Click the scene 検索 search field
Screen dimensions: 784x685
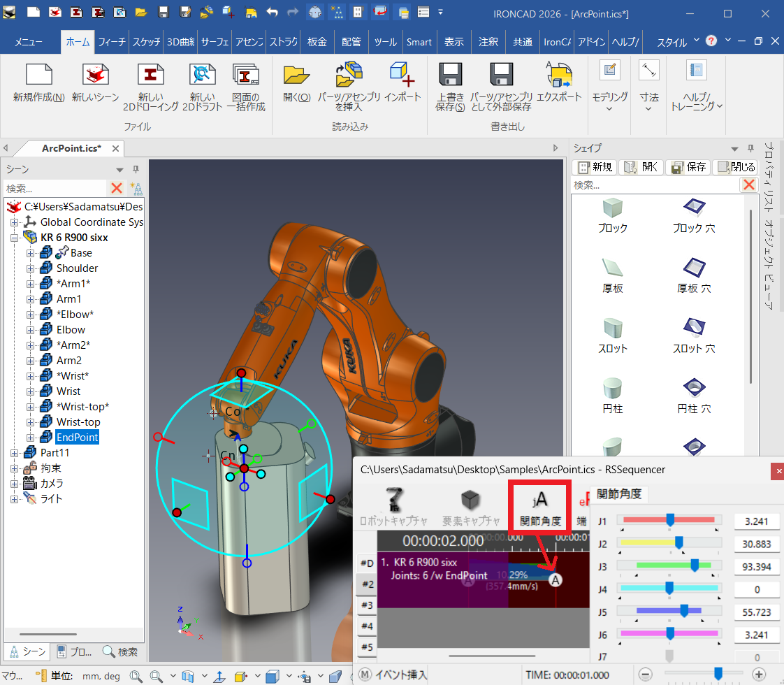point(55,189)
